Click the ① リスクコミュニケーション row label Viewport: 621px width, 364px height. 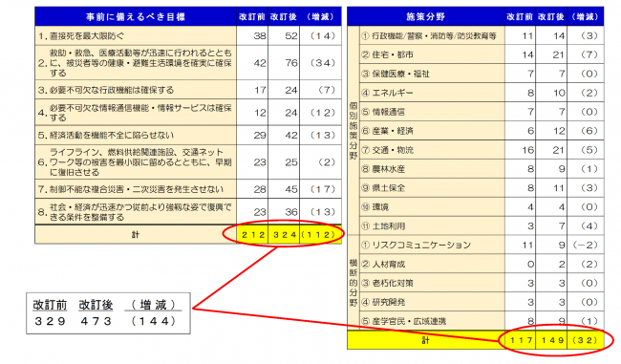[432, 245]
